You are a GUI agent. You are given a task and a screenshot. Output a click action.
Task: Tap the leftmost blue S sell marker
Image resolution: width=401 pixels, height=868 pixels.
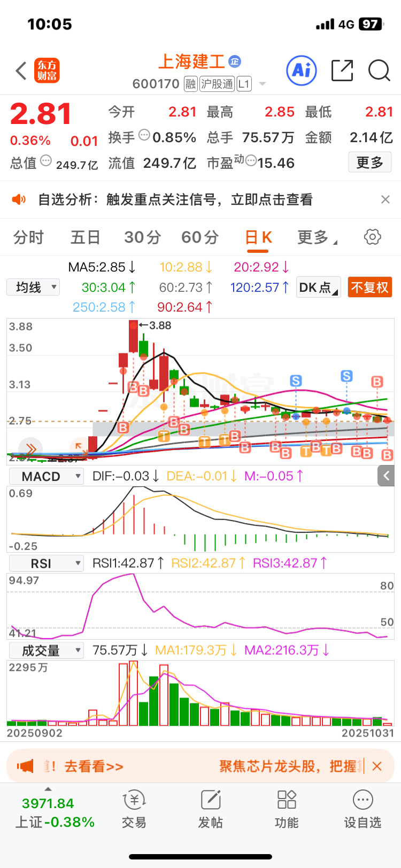pyautogui.click(x=296, y=381)
